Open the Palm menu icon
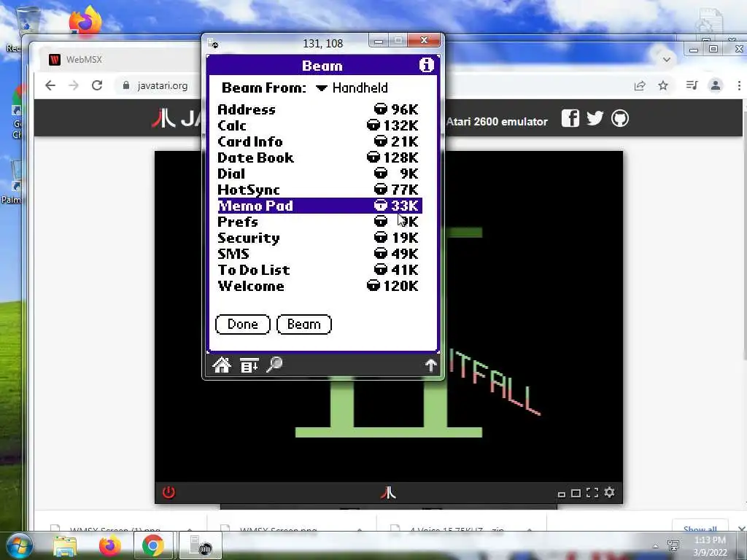 pos(249,365)
